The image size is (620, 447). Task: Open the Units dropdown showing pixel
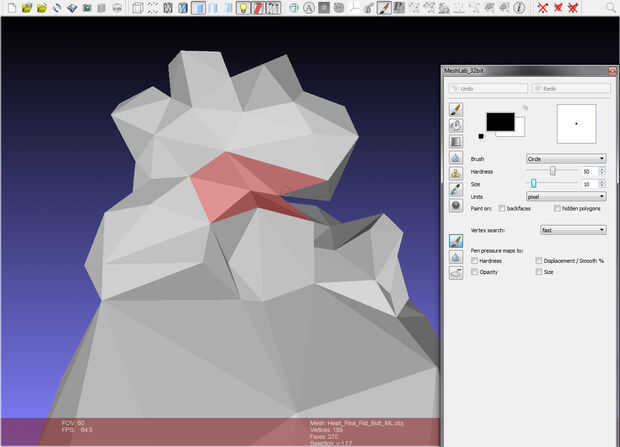[566, 196]
